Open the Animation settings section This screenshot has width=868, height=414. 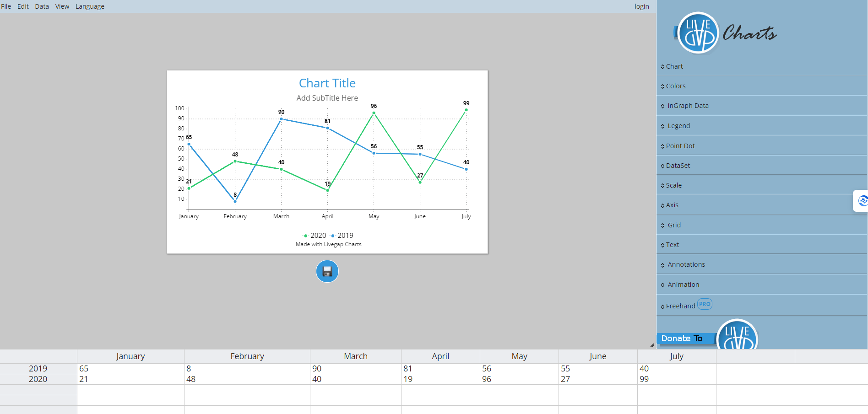(684, 284)
